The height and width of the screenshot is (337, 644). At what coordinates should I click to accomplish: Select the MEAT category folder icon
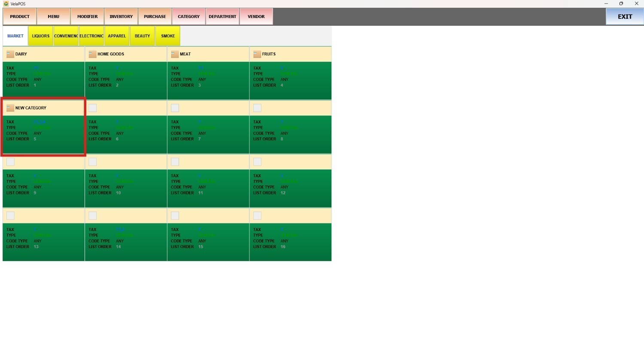coord(175,54)
